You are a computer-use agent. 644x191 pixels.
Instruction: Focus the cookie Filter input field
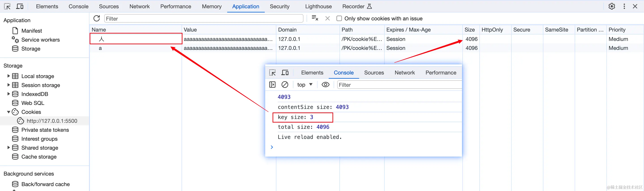(x=204, y=19)
